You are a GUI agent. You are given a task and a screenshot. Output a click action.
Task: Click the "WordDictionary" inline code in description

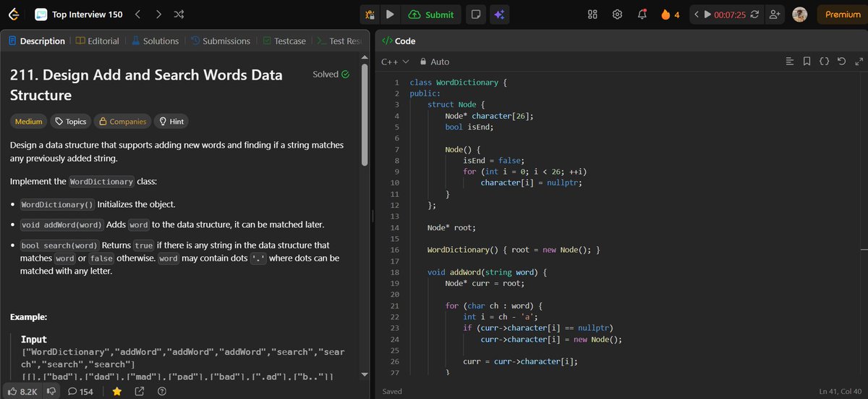click(x=101, y=182)
